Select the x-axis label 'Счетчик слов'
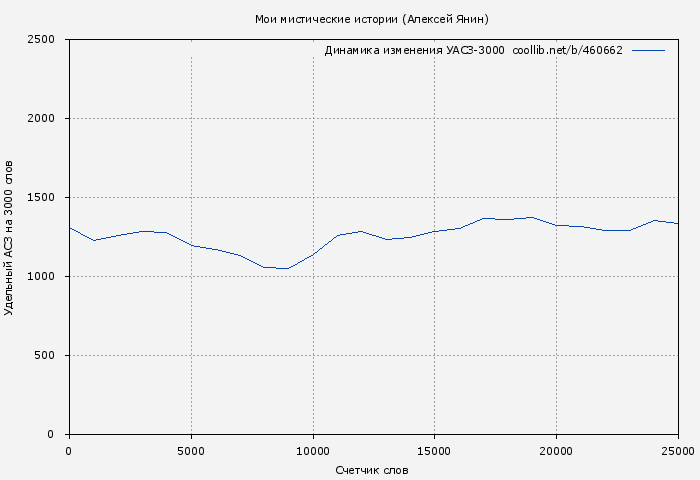The width and height of the screenshot is (700, 480). [372, 470]
